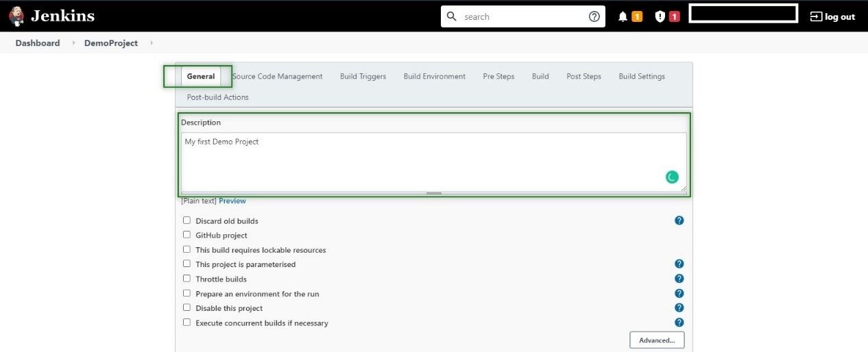Click the Preview link below description
The height and width of the screenshot is (352, 868).
point(232,201)
